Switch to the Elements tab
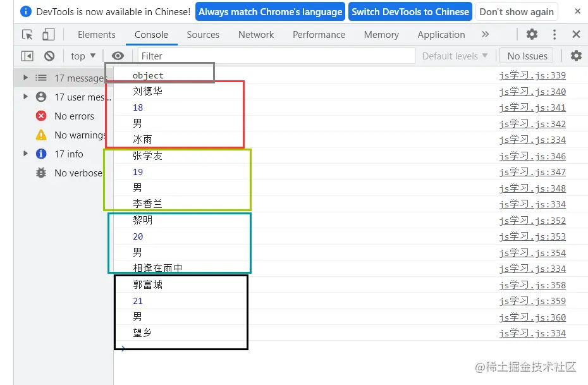Viewport: 588px width, 385px height. pyautogui.click(x=96, y=35)
